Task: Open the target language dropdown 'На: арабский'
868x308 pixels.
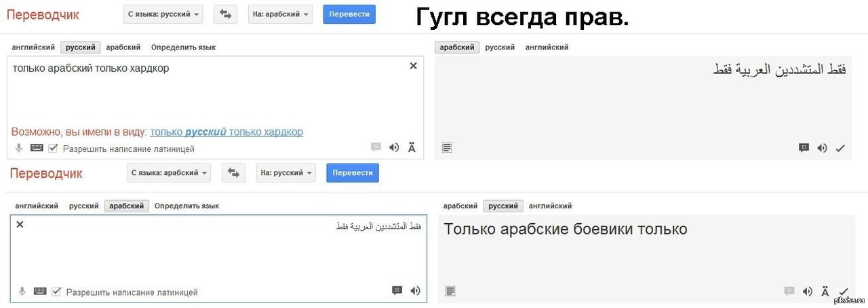Action: [x=280, y=14]
